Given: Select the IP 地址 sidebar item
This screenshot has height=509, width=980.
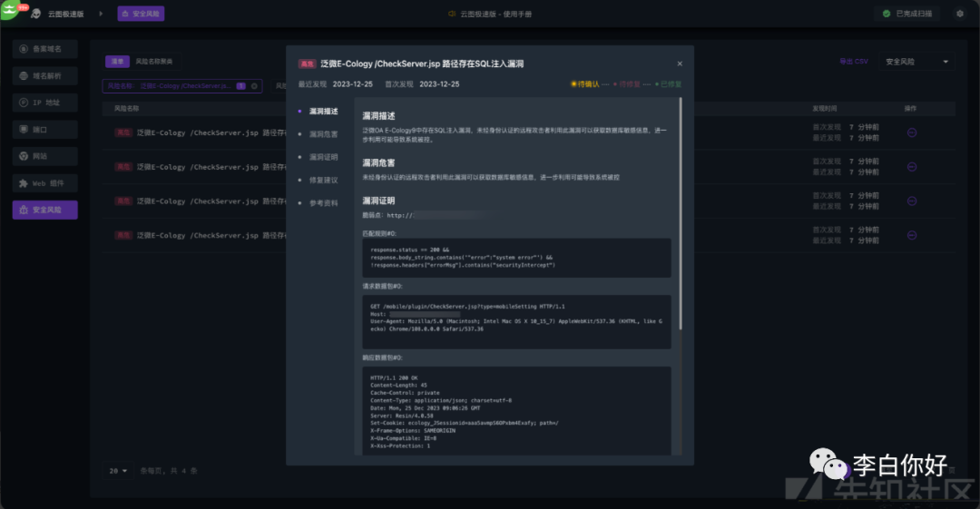Looking at the screenshot, I should (45, 103).
